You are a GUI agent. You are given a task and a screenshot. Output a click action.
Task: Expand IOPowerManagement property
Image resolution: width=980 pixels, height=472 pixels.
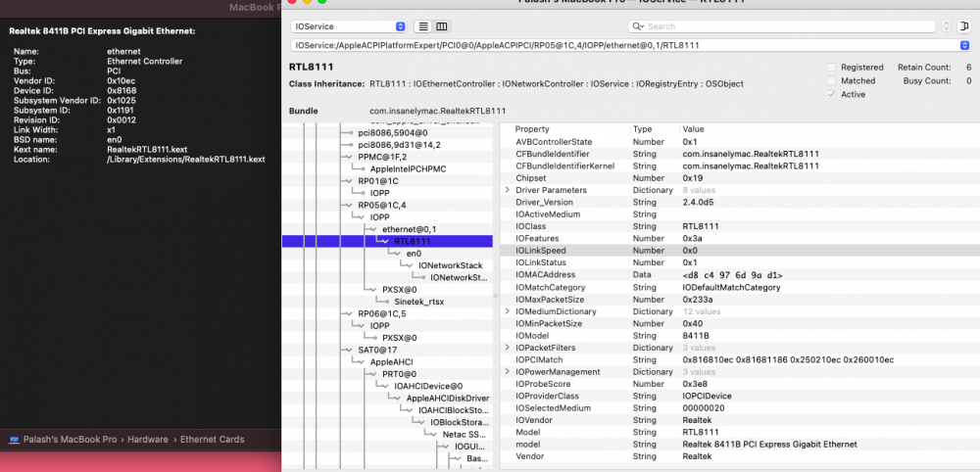[x=508, y=371]
